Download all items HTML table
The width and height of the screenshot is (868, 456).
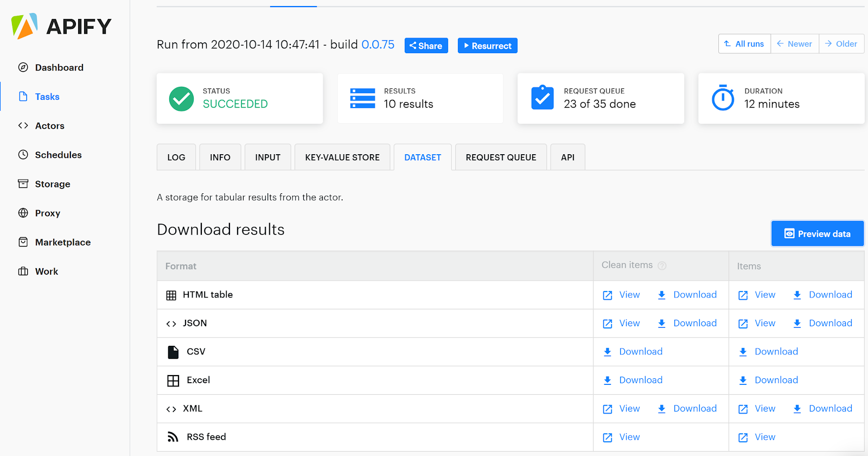[x=822, y=295]
